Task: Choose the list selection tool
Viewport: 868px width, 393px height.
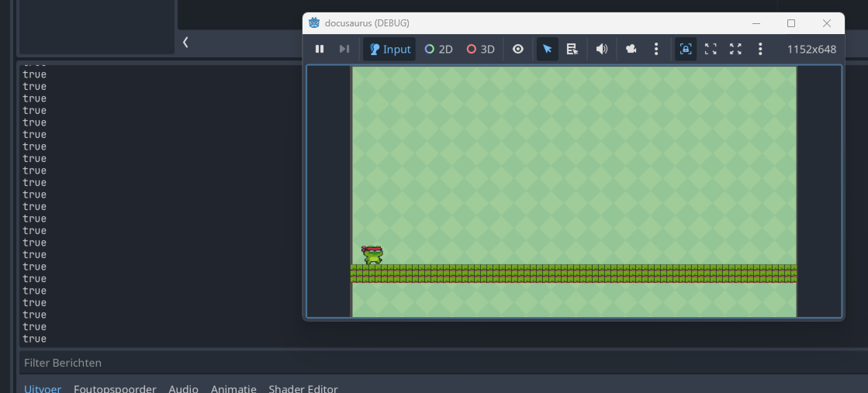Action: 572,49
